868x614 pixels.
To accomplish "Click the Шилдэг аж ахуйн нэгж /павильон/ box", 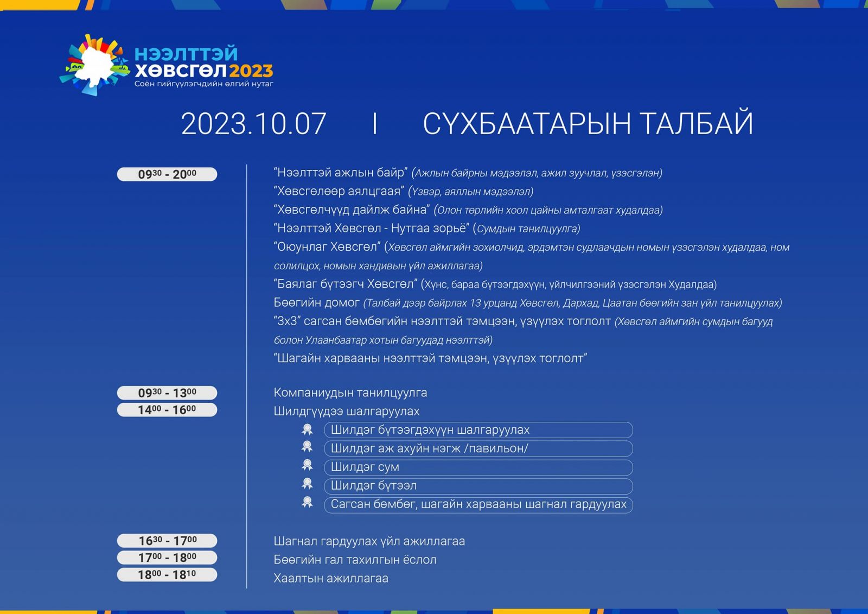I will [478, 448].
